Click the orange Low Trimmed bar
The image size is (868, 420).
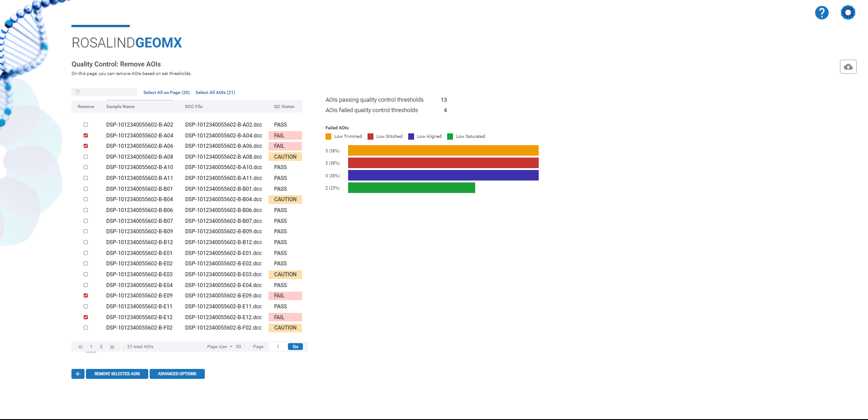[x=443, y=151]
